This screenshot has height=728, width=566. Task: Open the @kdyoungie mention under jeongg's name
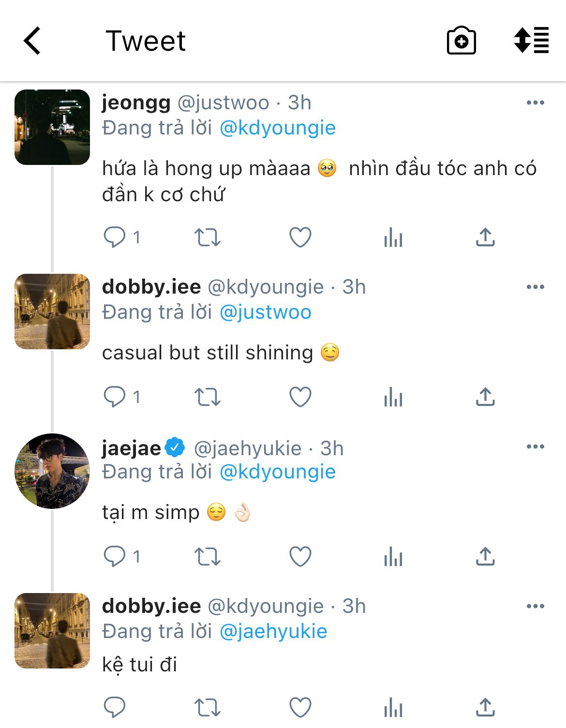tap(277, 128)
